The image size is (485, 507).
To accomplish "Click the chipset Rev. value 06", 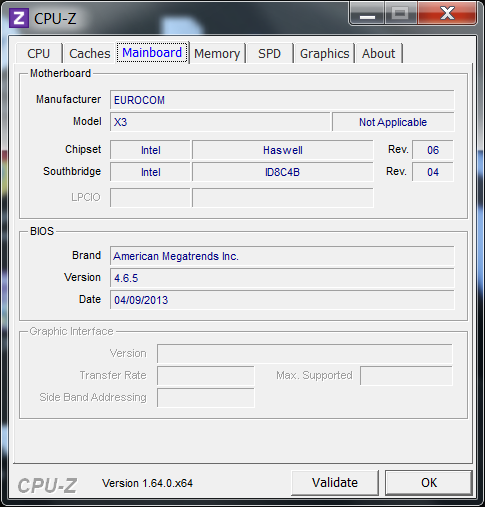I will click(x=433, y=150).
